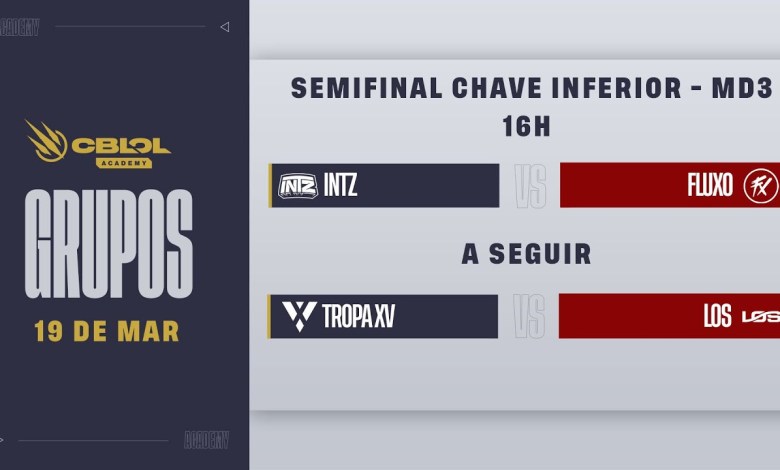The image size is (780, 470).
Task: Select the LOS team name
Action: click(717, 317)
